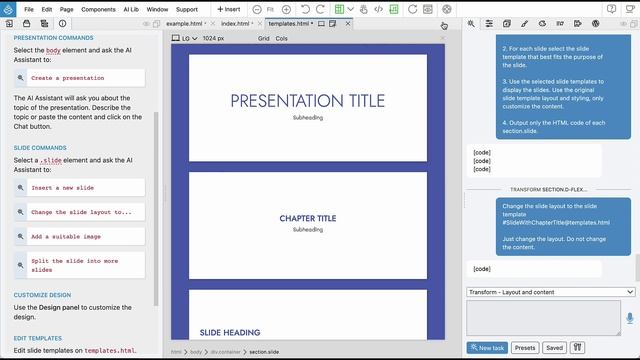
Task: Click device preview icon on templates.html tab
Action: [322, 24]
